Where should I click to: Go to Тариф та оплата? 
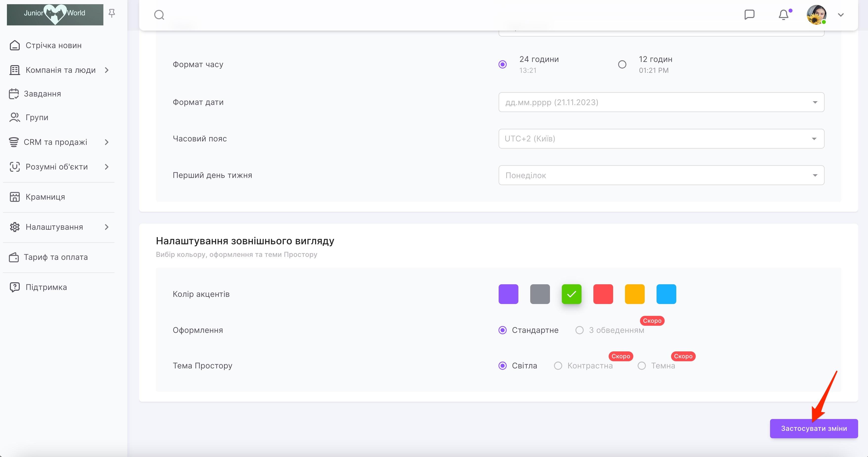[56, 257]
